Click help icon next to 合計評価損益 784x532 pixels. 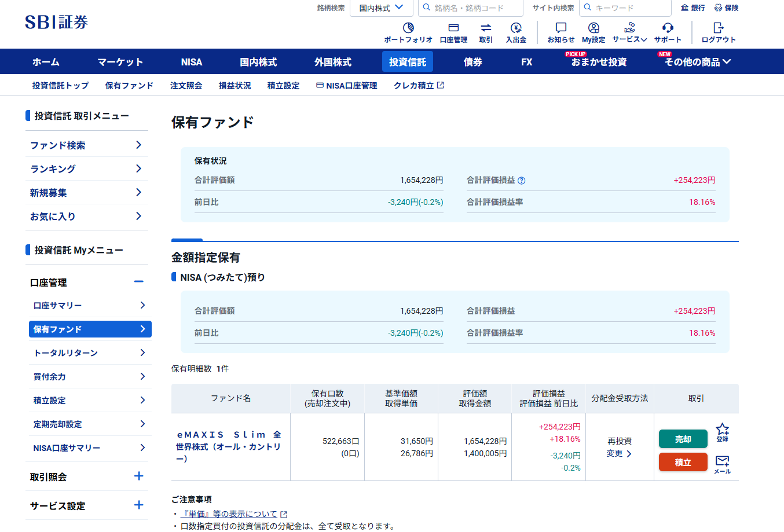(522, 181)
